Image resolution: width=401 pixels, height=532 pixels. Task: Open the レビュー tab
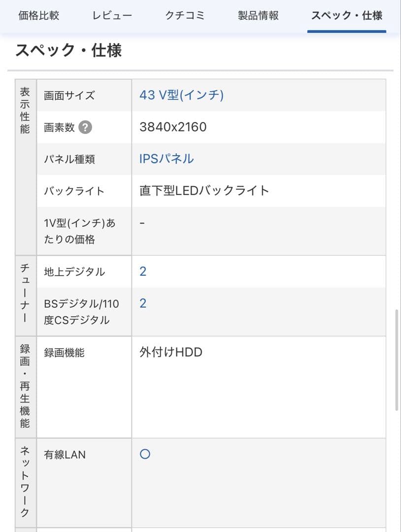coord(112,15)
